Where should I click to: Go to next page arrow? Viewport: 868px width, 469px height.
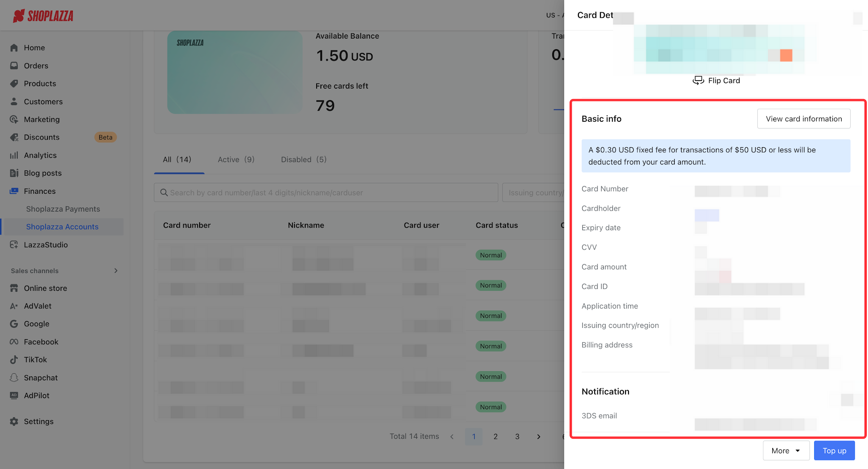tap(539, 436)
